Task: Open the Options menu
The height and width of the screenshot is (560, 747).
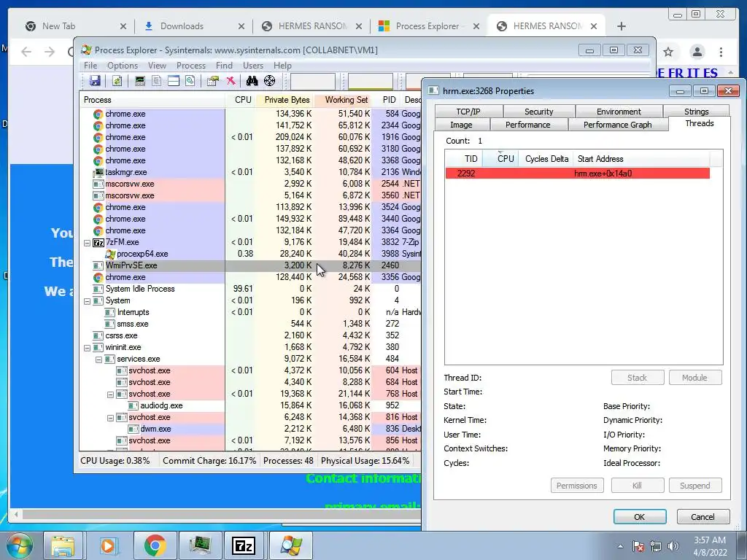Action: [x=123, y=66]
